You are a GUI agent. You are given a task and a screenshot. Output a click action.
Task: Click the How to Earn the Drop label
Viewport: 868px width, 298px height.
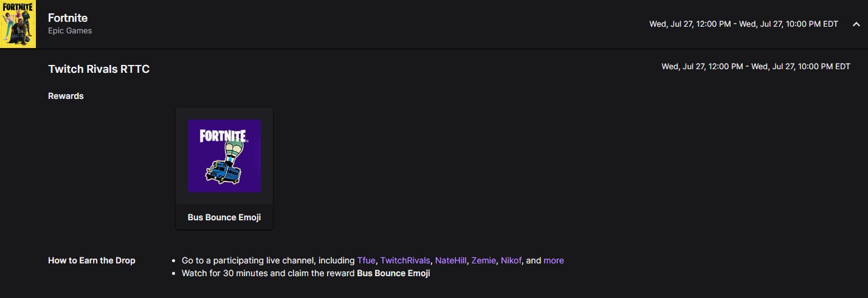[92, 260]
